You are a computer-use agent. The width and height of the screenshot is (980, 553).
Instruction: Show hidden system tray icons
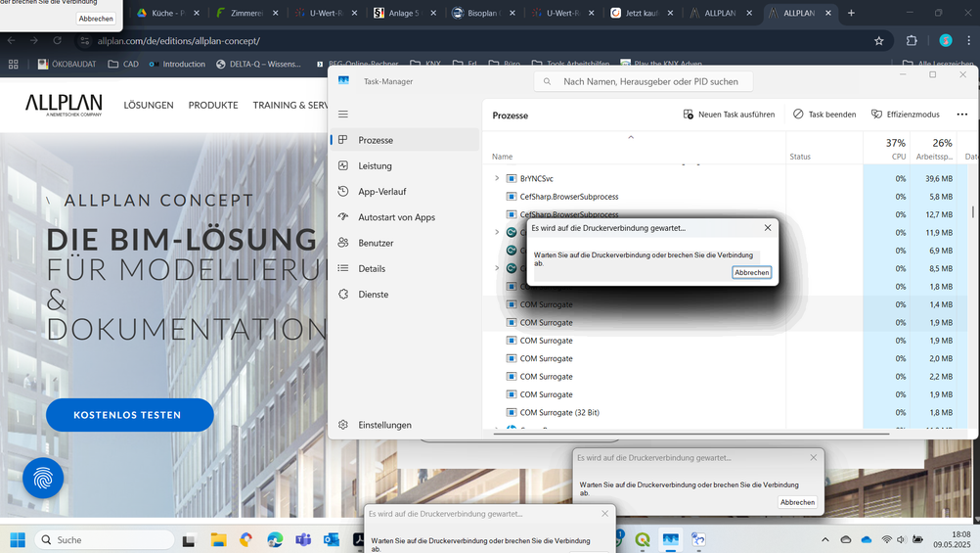coord(825,540)
